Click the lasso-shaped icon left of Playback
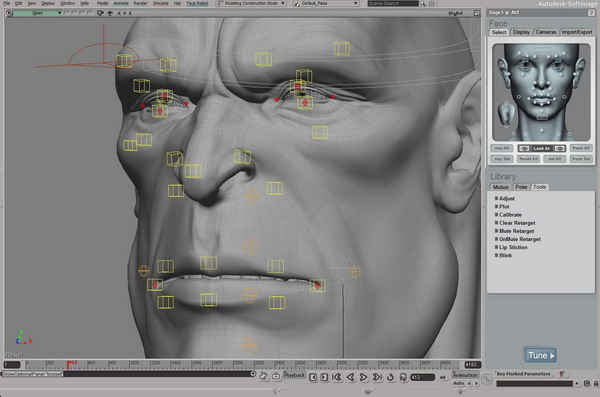The image size is (600, 397). tap(264, 376)
